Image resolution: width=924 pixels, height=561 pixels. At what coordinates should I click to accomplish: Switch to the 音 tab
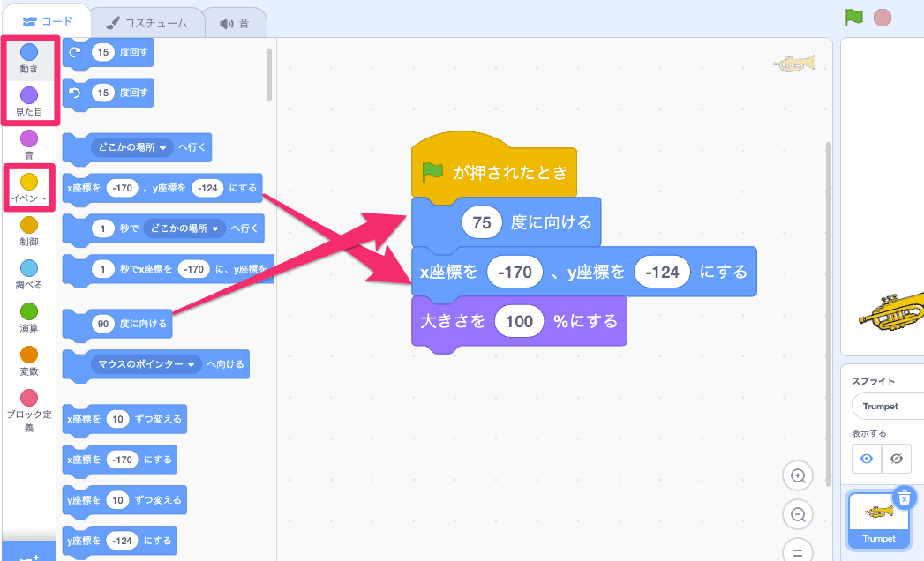tap(235, 22)
